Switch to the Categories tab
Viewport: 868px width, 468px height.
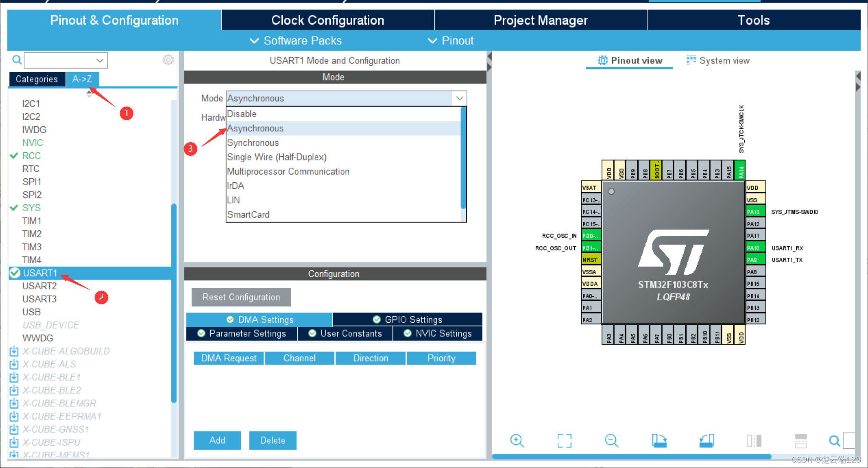pos(37,79)
